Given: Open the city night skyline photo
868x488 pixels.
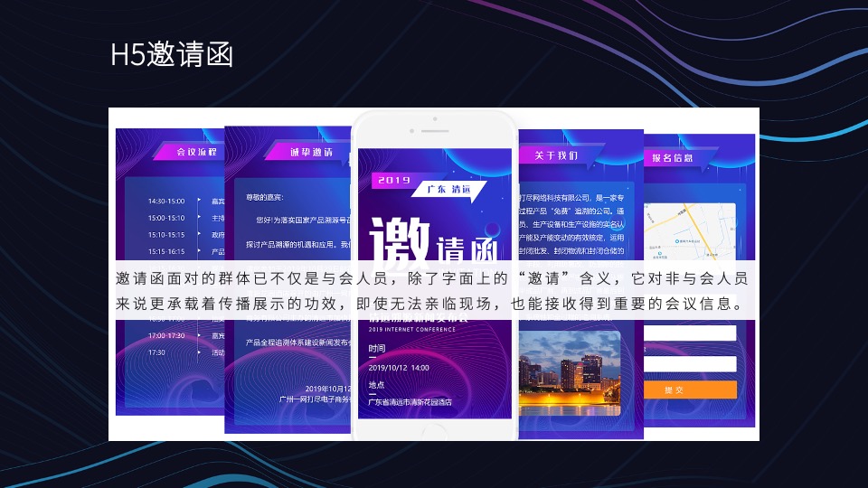Looking at the screenshot, I should click(x=570, y=373).
